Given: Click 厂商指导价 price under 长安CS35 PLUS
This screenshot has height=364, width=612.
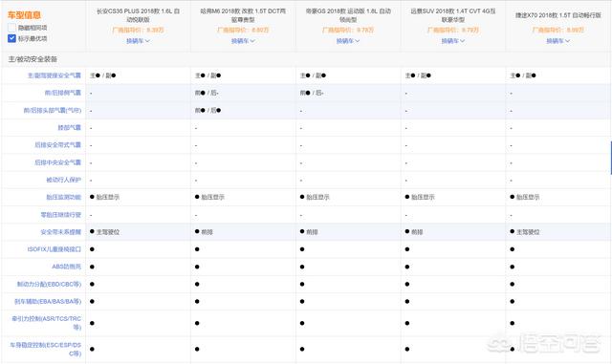Looking at the screenshot, I should [x=138, y=30].
